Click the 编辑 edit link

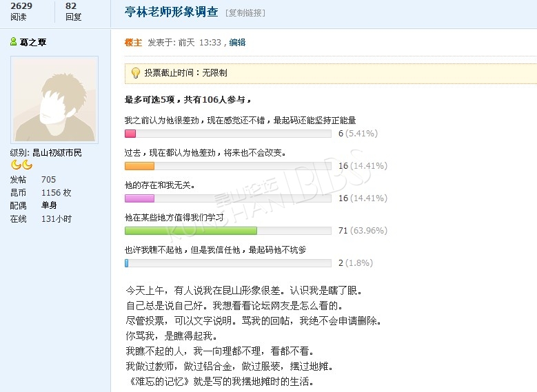pyautogui.click(x=237, y=43)
